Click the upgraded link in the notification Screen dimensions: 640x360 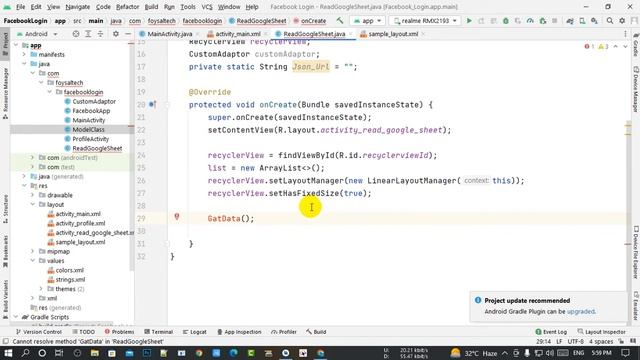[581, 311]
